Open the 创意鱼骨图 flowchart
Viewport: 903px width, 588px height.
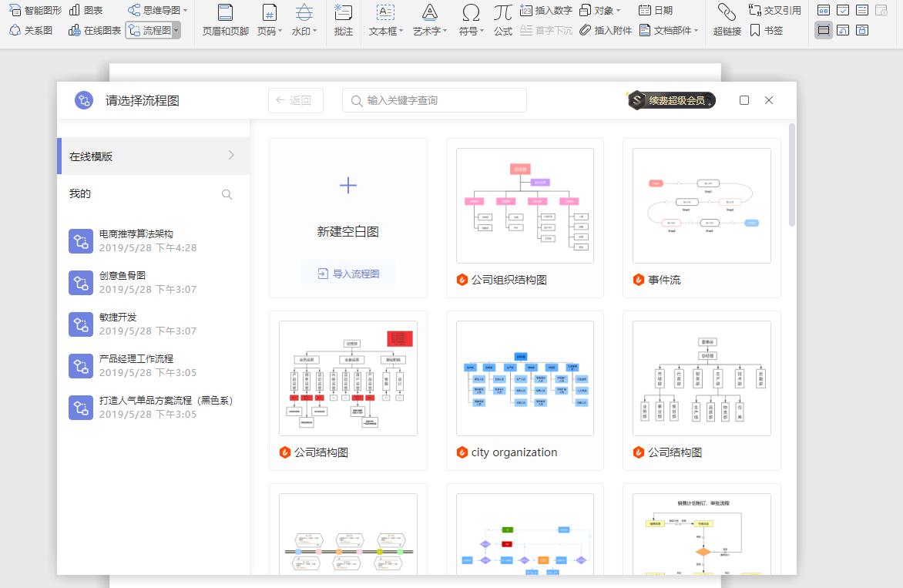coord(152,282)
